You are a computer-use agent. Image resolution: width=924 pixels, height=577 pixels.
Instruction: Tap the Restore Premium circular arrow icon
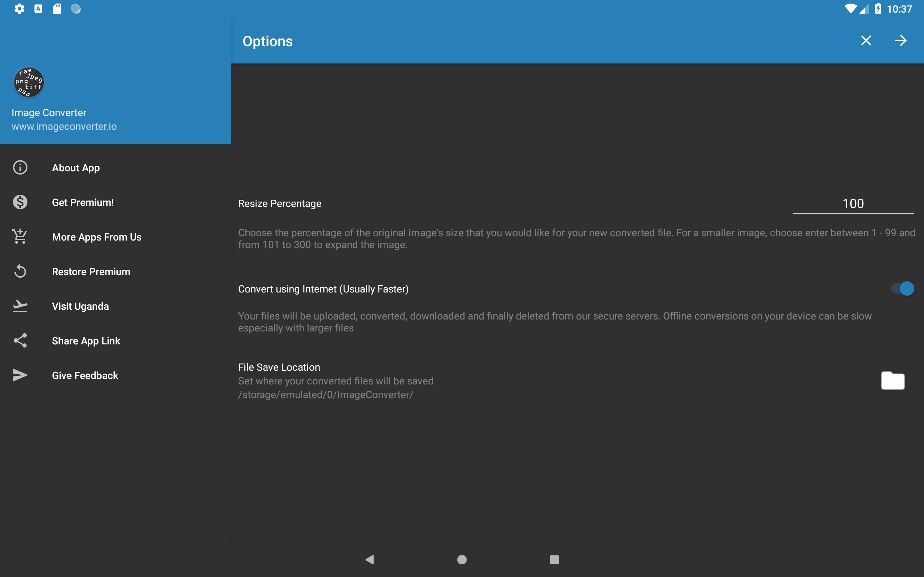click(20, 271)
